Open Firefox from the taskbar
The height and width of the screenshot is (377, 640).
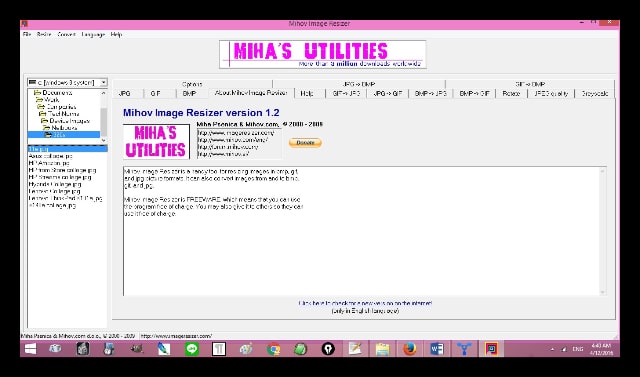[409, 349]
